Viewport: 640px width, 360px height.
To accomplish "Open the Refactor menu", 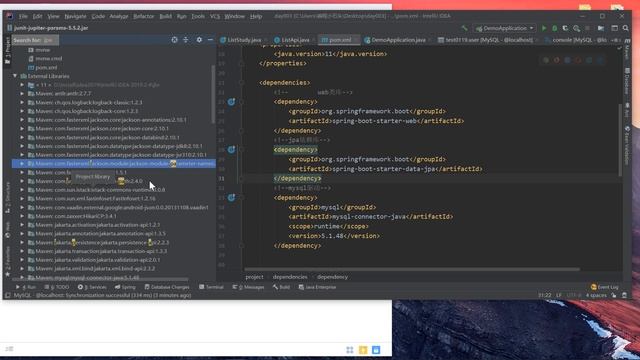I will tap(144, 16).
